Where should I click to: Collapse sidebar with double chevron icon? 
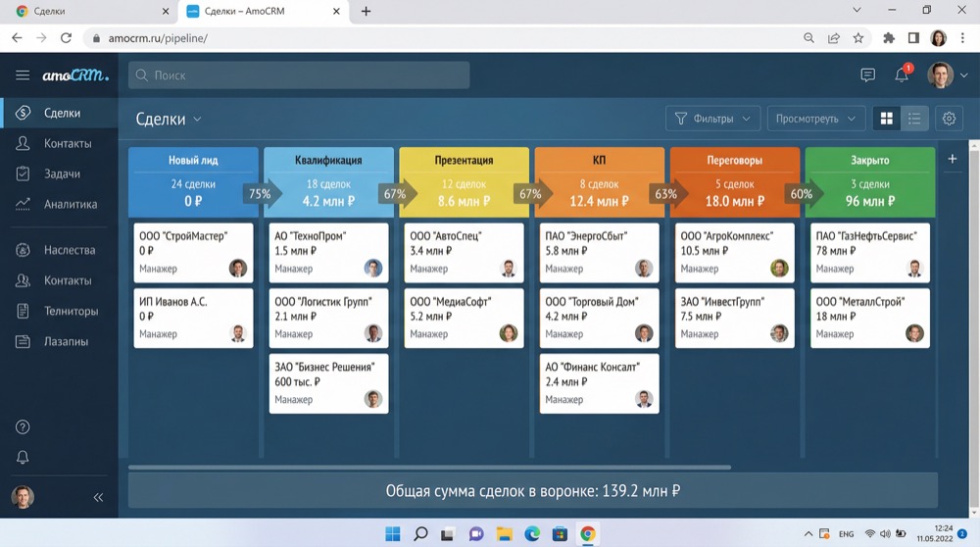pyautogui.click(x=98, y=498)
